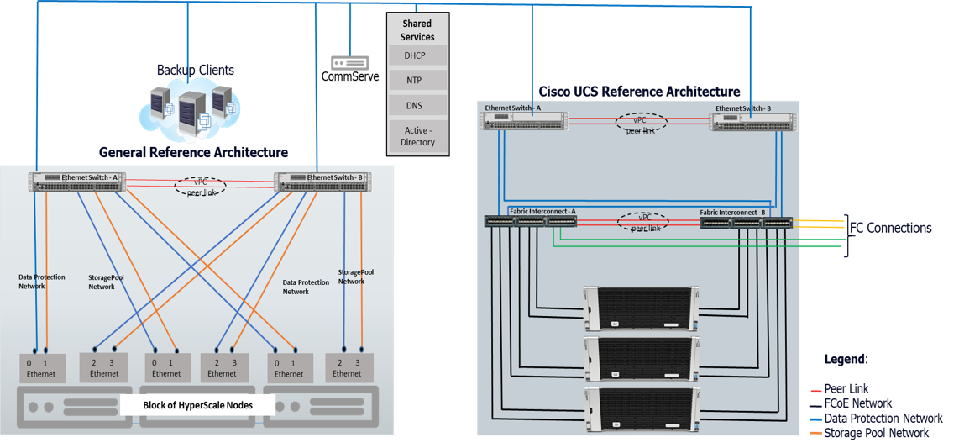Image resolution: width=980 pixels, height=448 pixels.
Task: Click the blue Data Protection Network legend line
Action: 815,419
